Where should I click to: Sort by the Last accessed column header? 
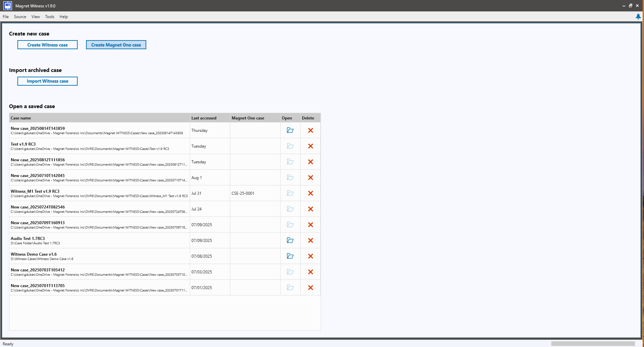[x=210, y=118]
